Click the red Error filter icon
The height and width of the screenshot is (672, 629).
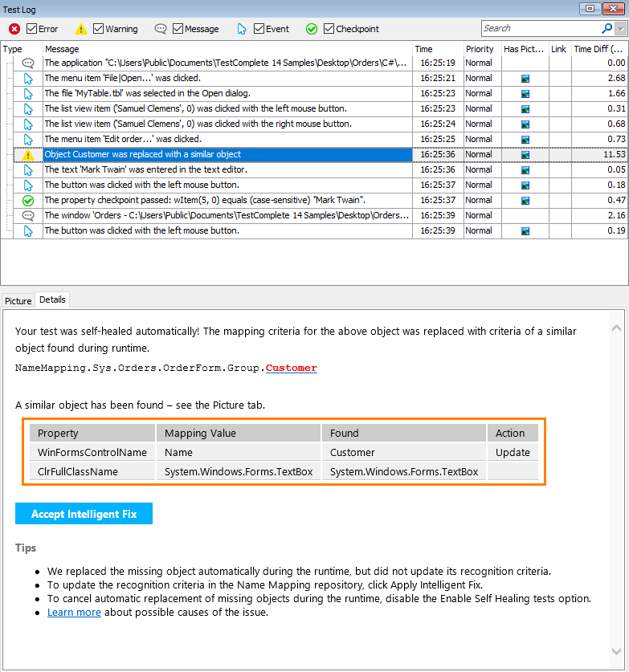pyautogui.click(x=14, y=29)
